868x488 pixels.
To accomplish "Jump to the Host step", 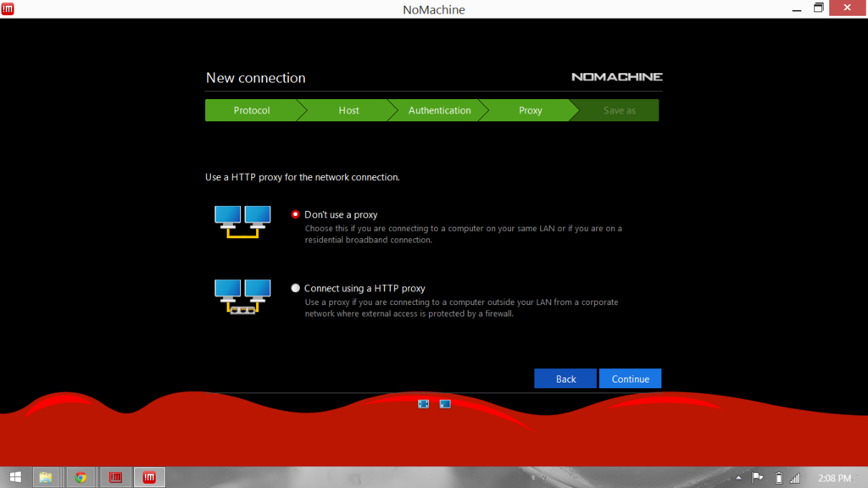I will tap(348, 110).
